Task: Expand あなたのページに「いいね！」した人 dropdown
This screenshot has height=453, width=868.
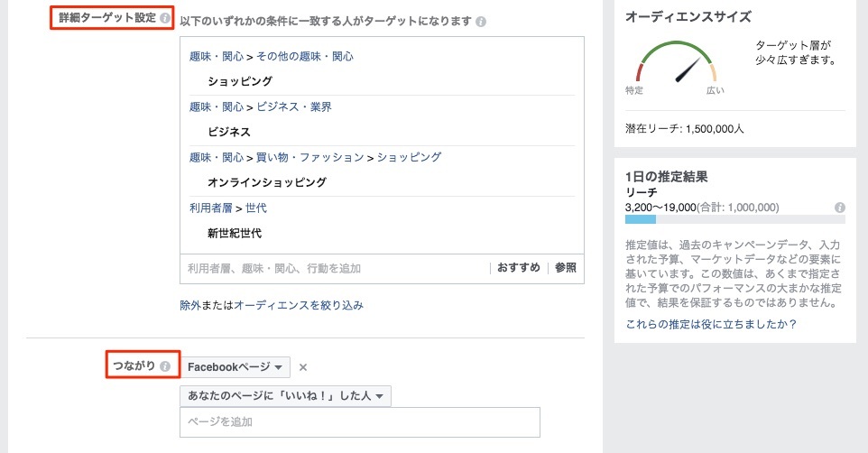Action: pos(285,396)
